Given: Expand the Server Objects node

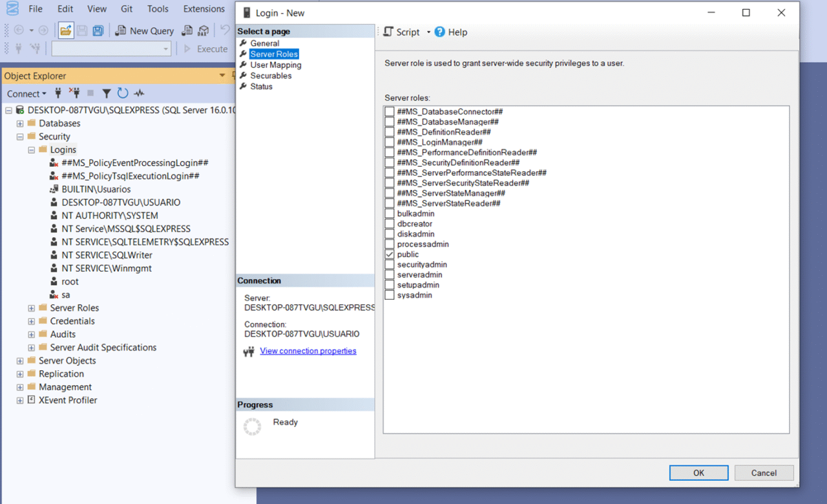Looking at the screenshot, I should pos(20,361).
